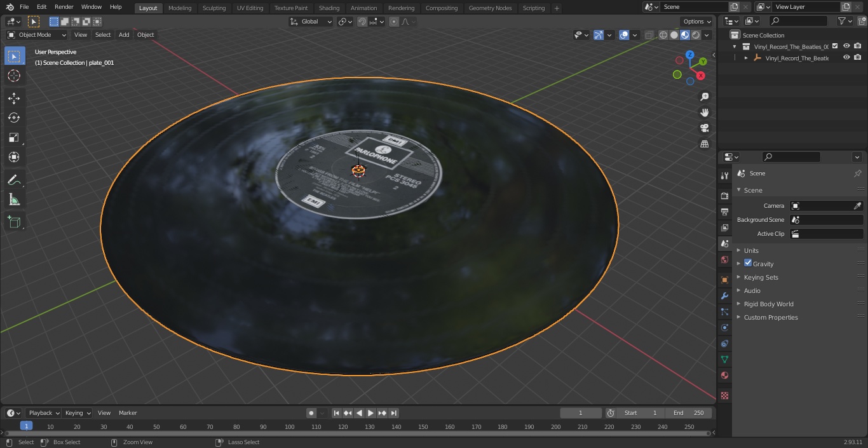Open the World properties tab

click(x=724, y=259)
